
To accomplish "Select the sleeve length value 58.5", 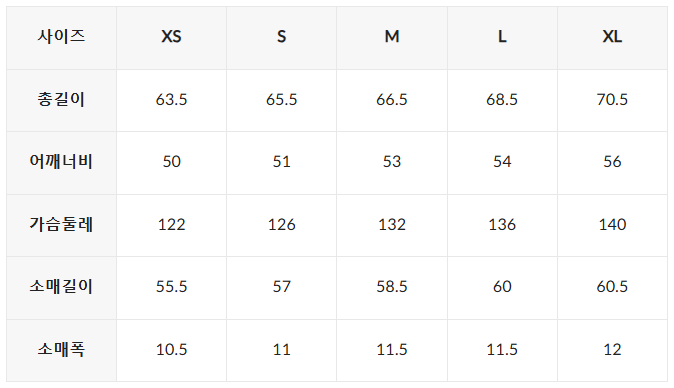I will click(392, 287).
